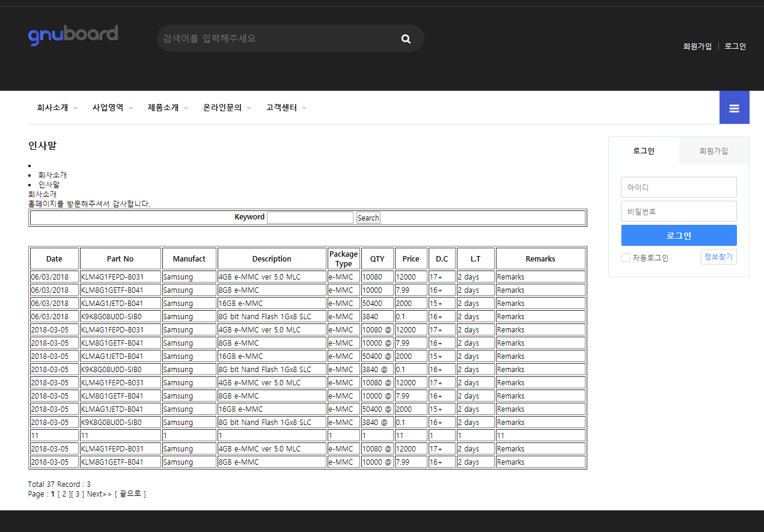Switch to the 회원가입 tab in sidebar
Screen dimensions: 764x532
(714, 151)
